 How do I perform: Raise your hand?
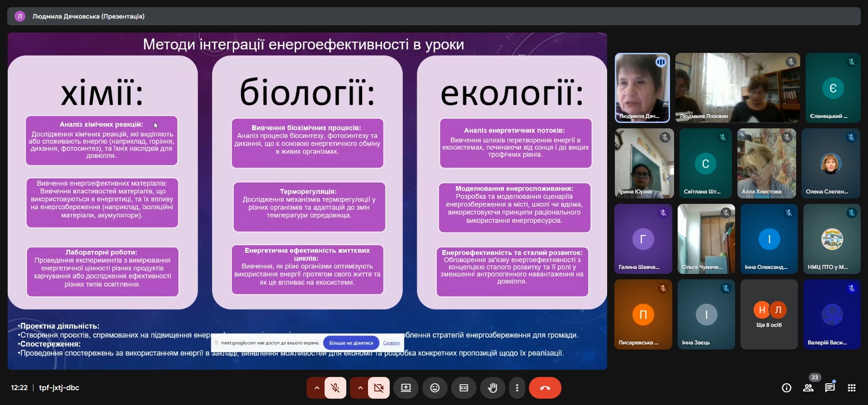(x=493, y=388)
